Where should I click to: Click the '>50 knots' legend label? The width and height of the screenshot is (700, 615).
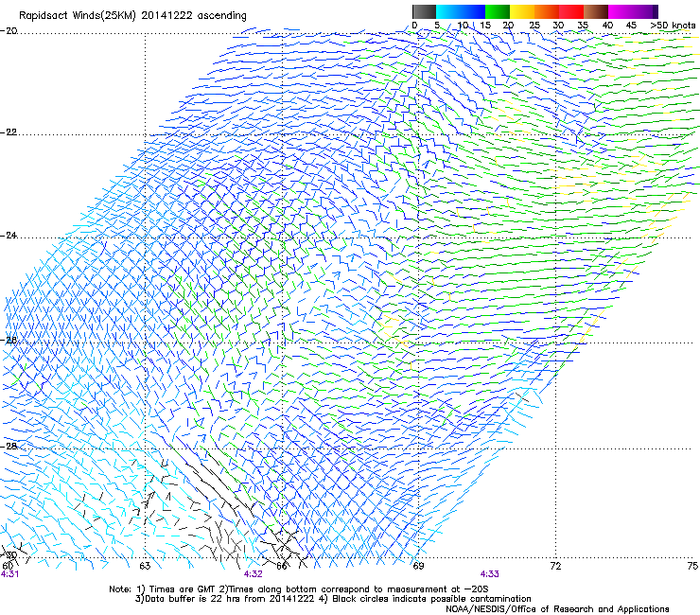(x=673, y=26)
